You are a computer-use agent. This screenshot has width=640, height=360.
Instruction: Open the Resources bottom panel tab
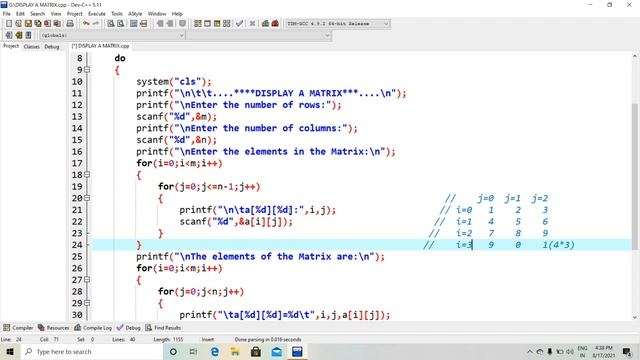53,328
